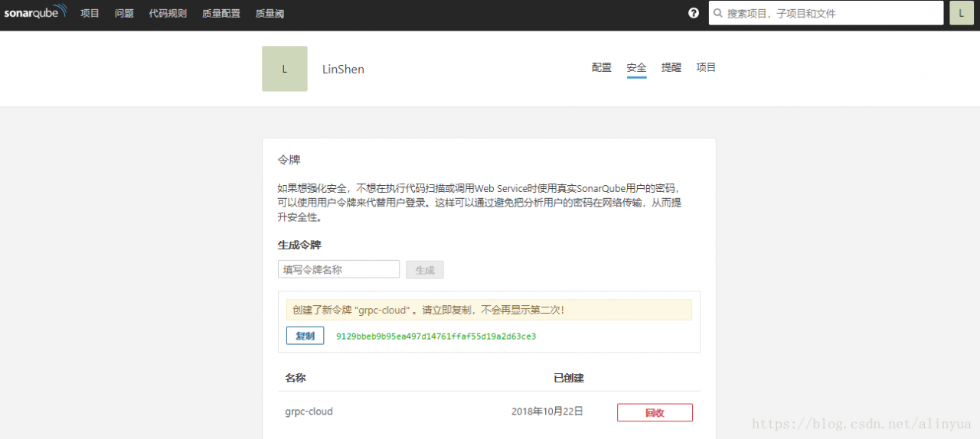Image resolution: width=980 pixels, height=439 pixels.
Task: Select the green generated token string
Action: tap(436, 337)
